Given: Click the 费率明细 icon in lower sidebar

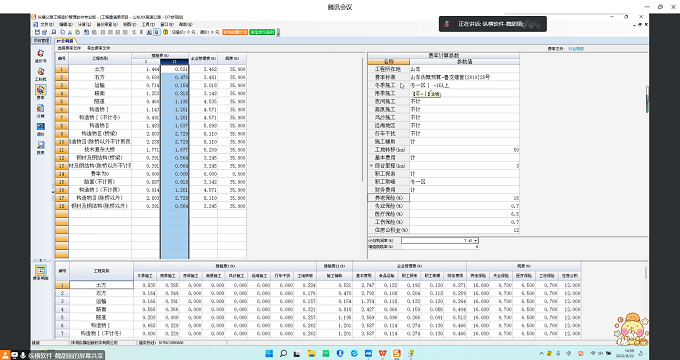Looking at the screenshot, I should pos(40,272).
